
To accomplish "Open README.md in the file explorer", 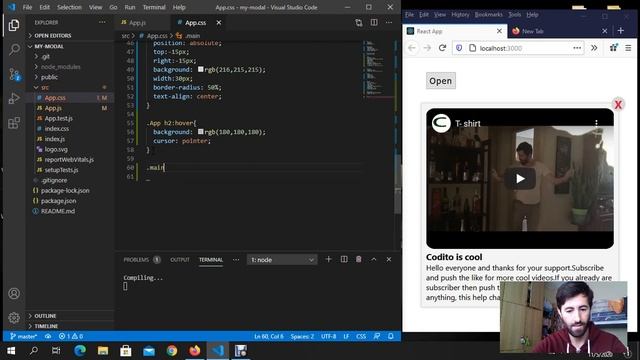I will click(58, 211).
